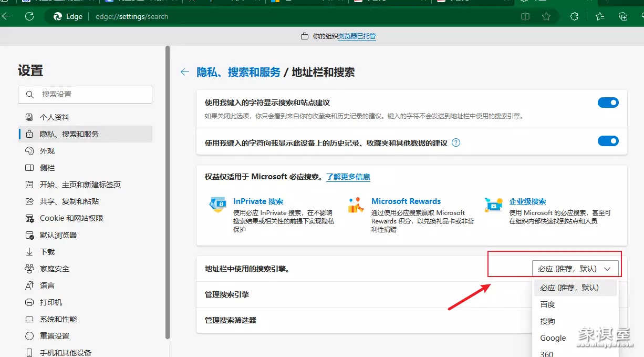Toggle 使用我键入的字符显示搜索和站点建议 switch
Image resolution: width=644 pixels, height=357 pixels.
(x=608, y=103)
